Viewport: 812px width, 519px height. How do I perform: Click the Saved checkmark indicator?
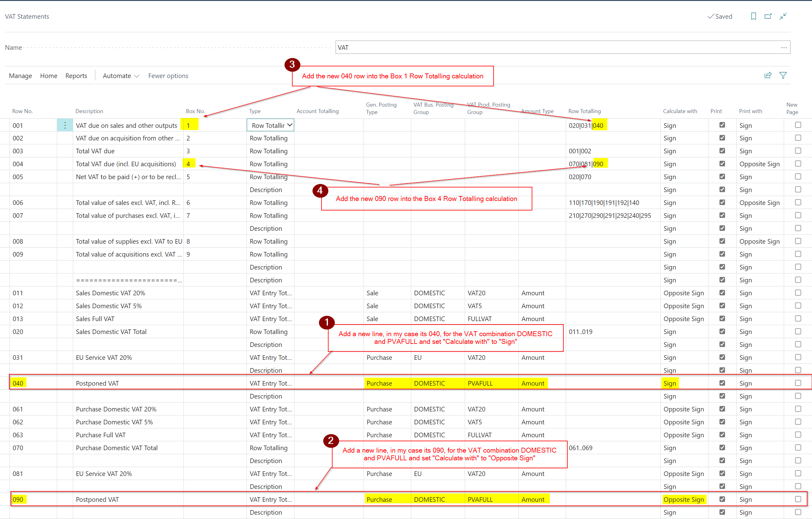tap(719, 16)
